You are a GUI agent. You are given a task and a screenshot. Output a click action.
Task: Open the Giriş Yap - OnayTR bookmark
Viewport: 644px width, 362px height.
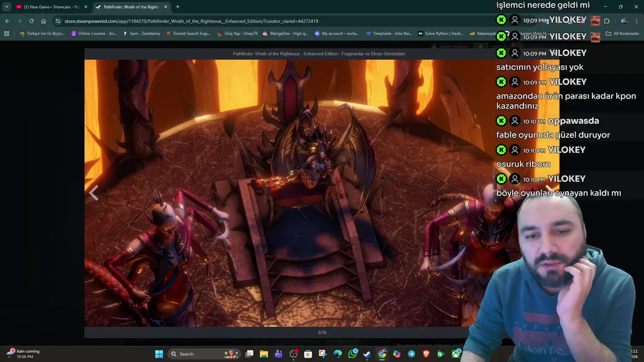click(x=237, y=34)
